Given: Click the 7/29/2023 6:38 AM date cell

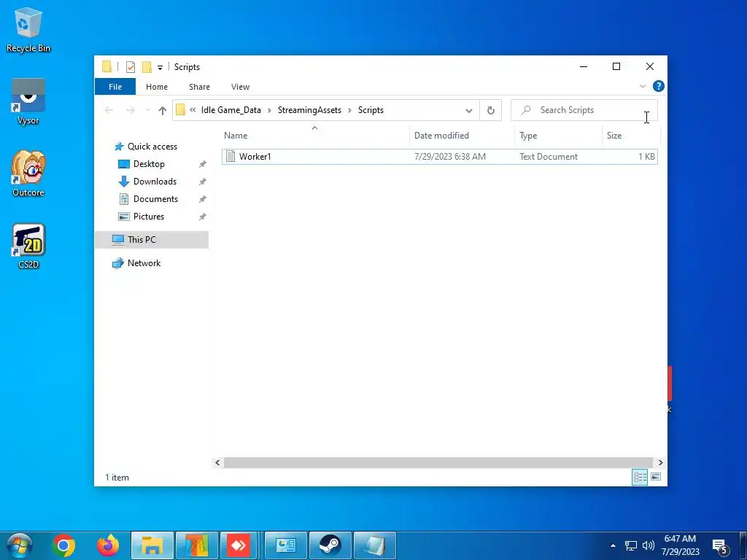Looking at the screenshot, I should click(449, 157).
